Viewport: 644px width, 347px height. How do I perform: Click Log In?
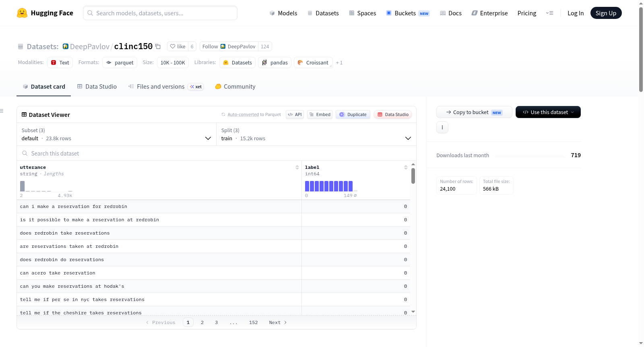click(576, 13)
